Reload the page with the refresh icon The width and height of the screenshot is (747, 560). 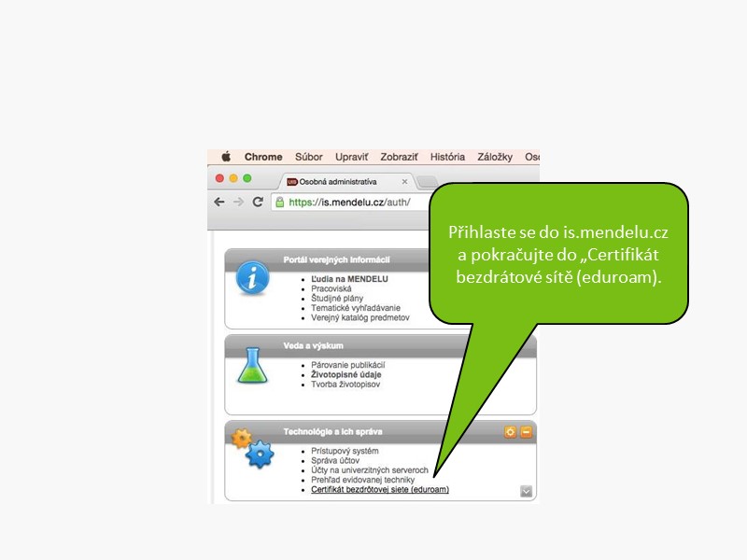[258, 202]
